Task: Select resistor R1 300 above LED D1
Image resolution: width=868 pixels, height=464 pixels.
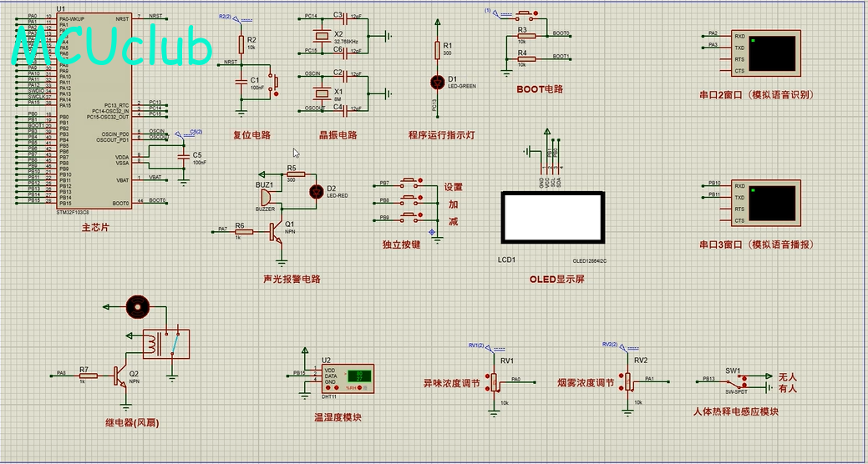Action: (437, 50)
